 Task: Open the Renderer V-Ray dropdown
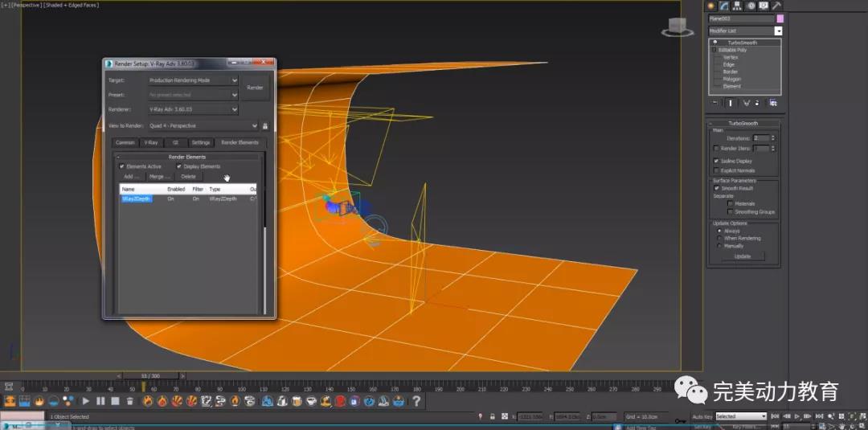click(x=193, y=109)
